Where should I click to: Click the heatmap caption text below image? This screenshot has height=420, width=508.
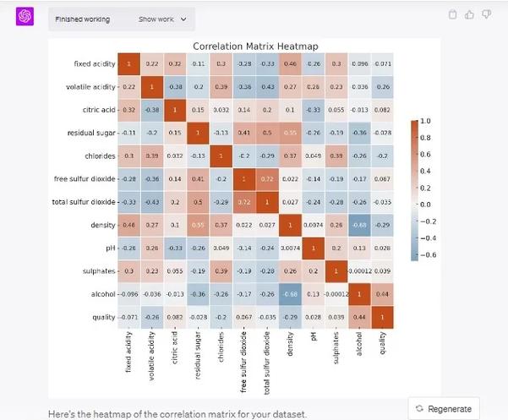click(x=178, y=414)
